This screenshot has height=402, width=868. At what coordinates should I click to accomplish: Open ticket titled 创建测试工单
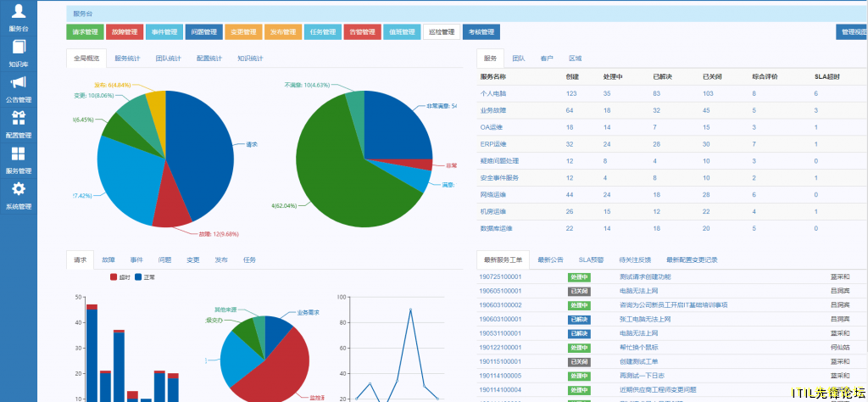coord(639,361)
